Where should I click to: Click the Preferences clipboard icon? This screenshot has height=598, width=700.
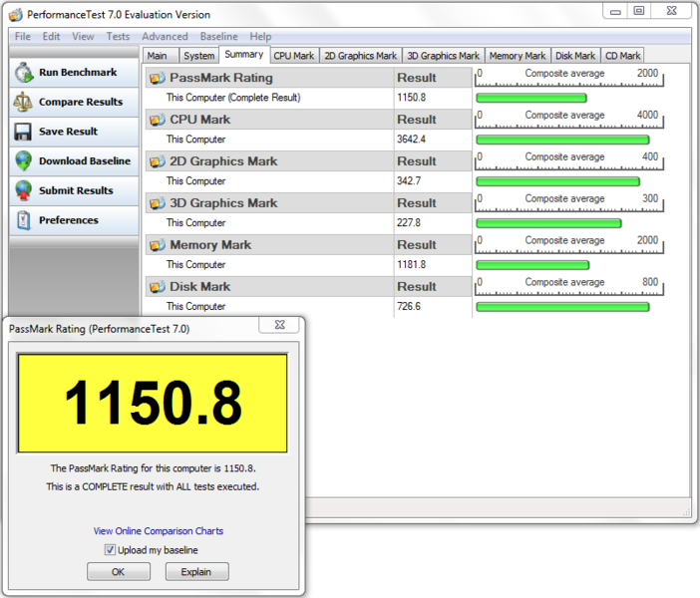(x=22, y=220)
